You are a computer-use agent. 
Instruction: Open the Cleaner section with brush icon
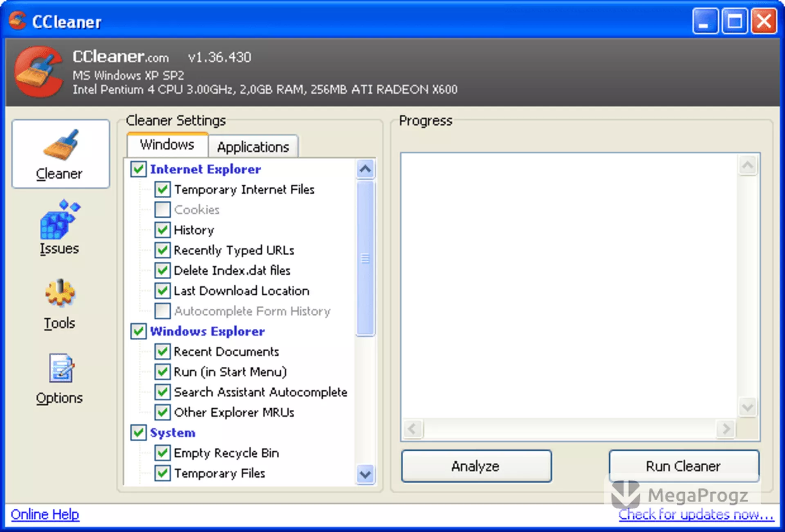(x=61, y=154)
